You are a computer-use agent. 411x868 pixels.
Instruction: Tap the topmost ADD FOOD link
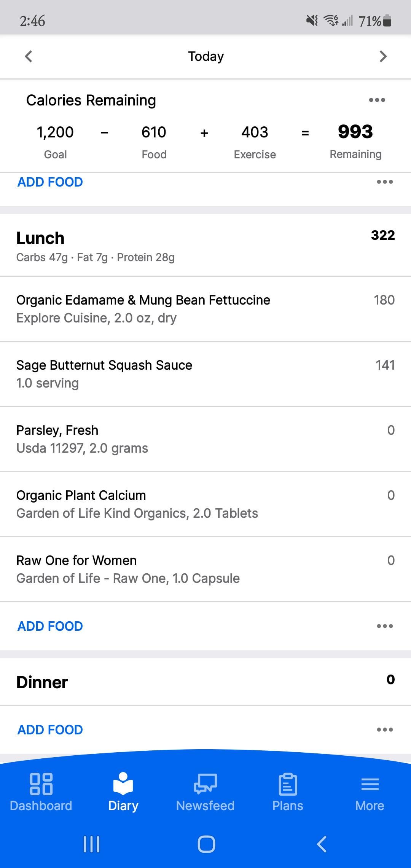(x=50, y=182)
